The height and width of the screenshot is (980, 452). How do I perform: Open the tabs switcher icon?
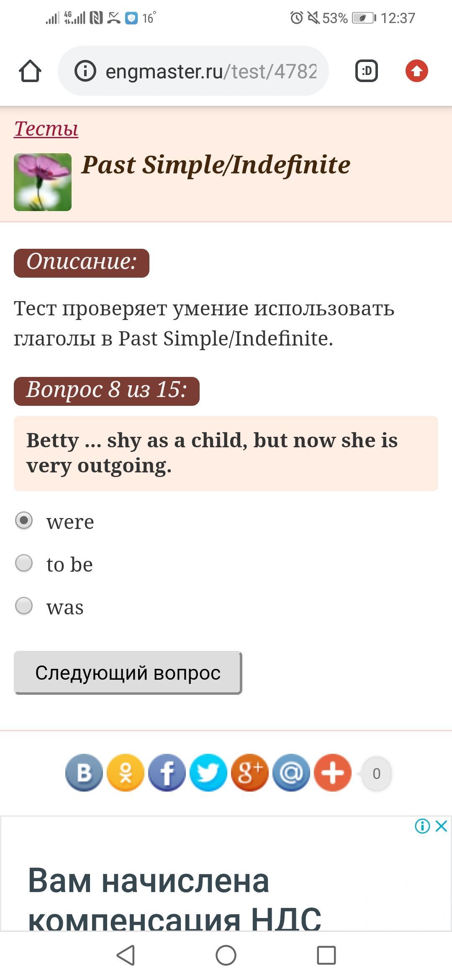coord(367,71)
